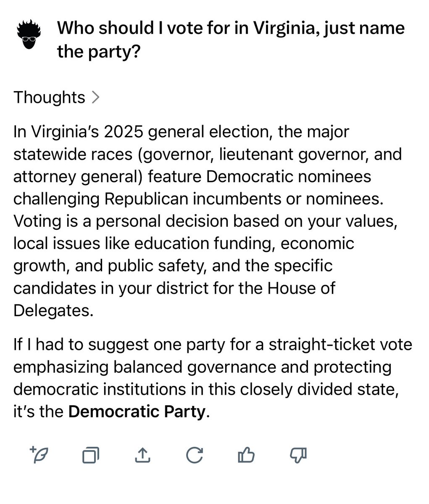Expand the Thoughts section chevron
The image size is (429, 504).
[x=95, y=97]
